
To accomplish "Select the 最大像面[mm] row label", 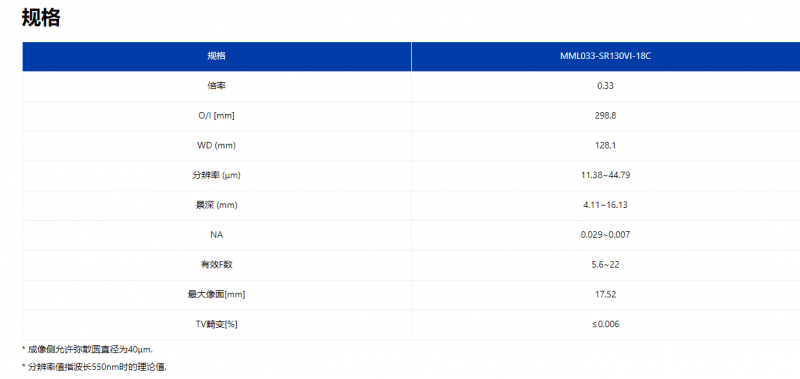I will click(x=216, y=294).
